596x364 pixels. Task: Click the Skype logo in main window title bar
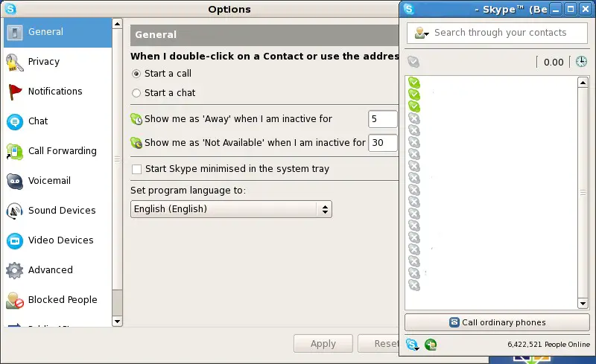tap(408, 9)
